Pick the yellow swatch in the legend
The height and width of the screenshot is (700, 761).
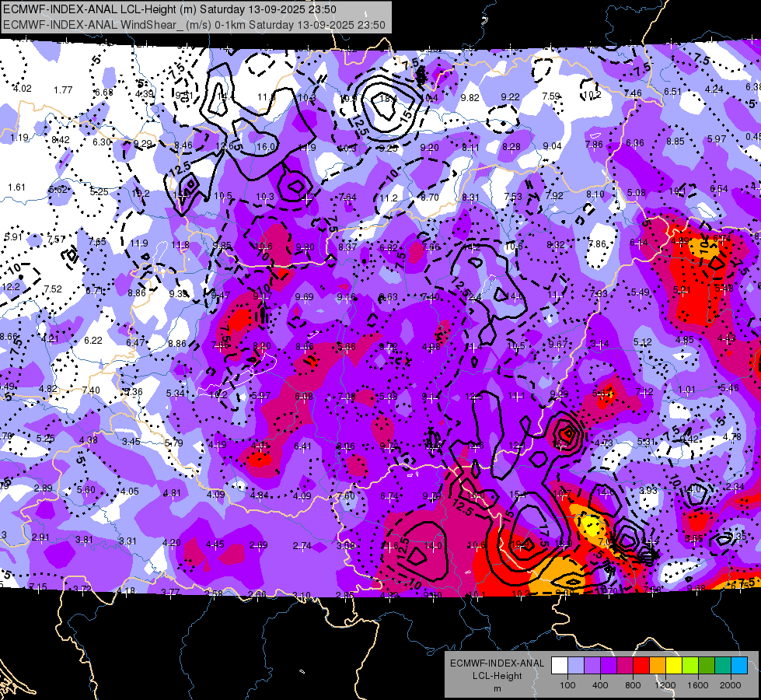pyautogui.click(x=674, y=666)
